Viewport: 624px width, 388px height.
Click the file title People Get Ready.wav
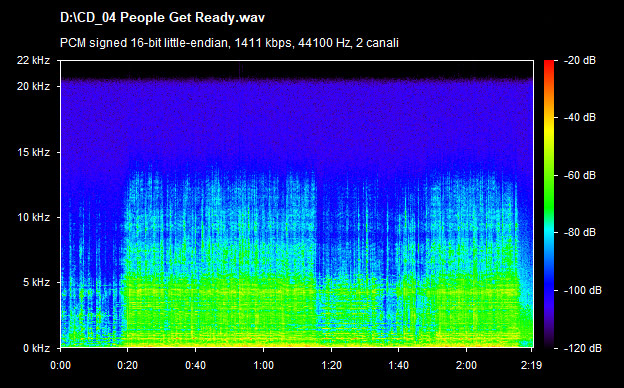pyautogui.click(x=162, y=18)
